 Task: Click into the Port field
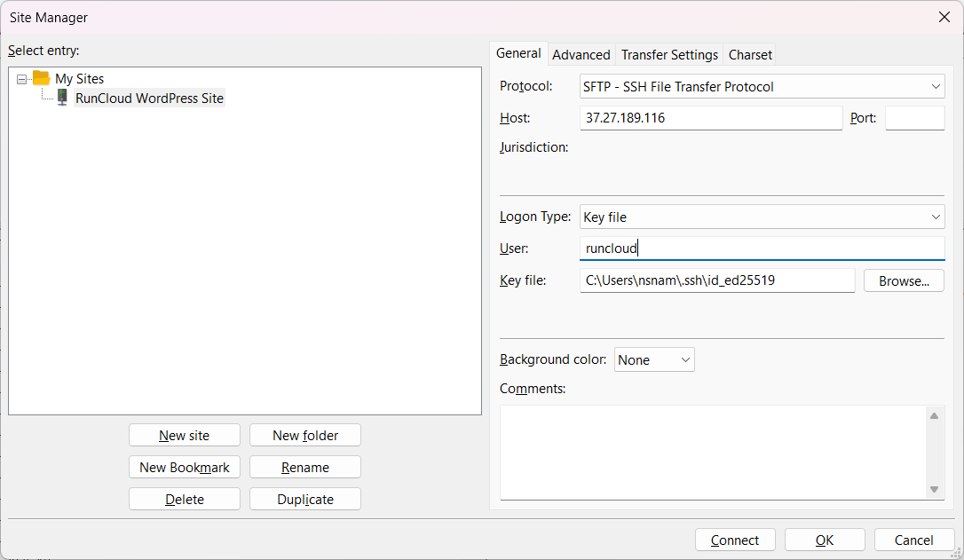coord(915,118)
